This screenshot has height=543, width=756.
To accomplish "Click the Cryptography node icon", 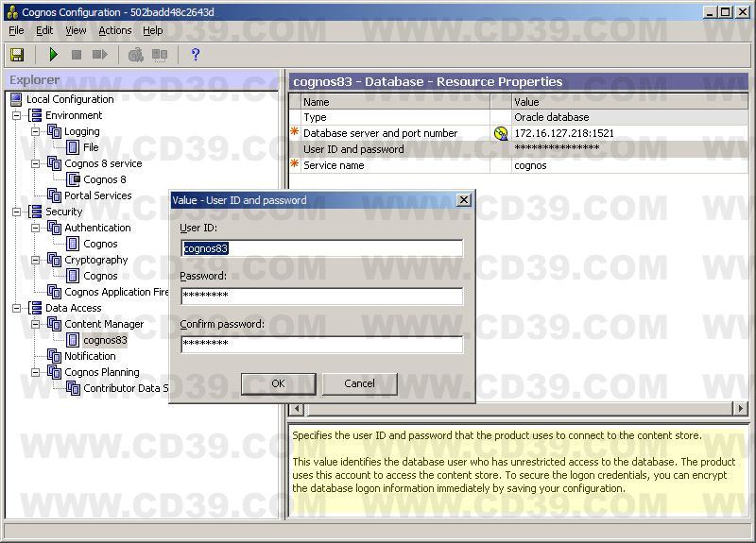I will 54,261.
